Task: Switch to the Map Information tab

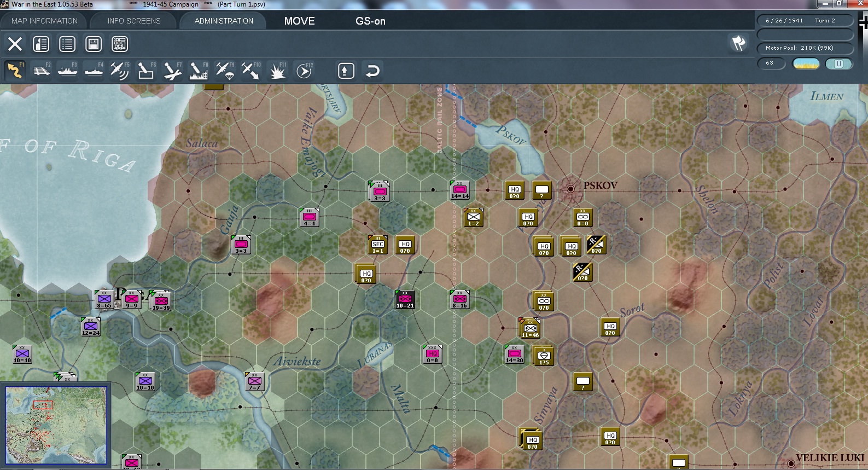Action: coord(45,21)
